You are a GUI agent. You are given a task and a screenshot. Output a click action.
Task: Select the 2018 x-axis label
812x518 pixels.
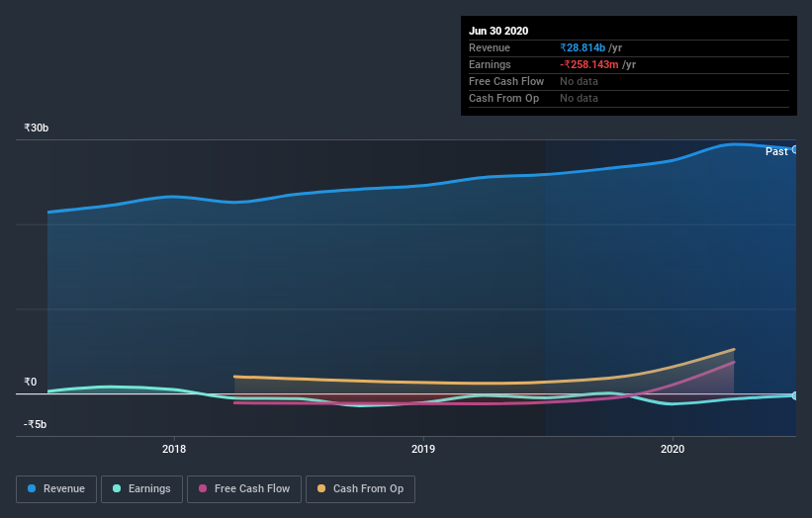(x=174, y=449)
